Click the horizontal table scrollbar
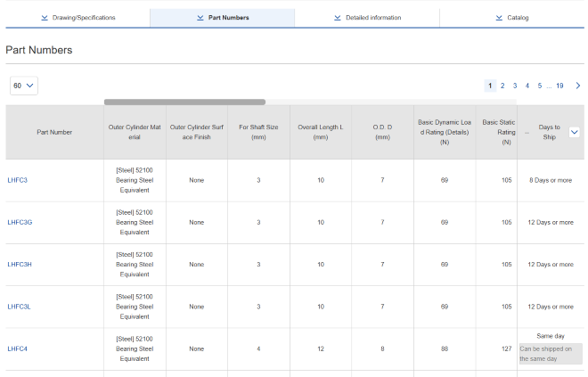The width and height of the screenshot is (588, 377). pos(184,102)
